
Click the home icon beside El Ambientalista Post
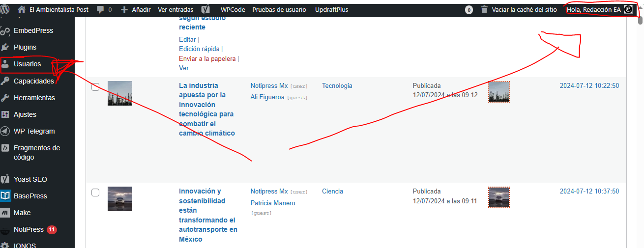[x=21, y=9]
